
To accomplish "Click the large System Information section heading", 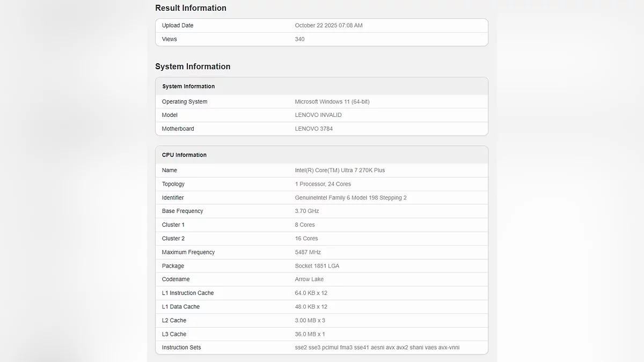I will click(x=193, y=67).
